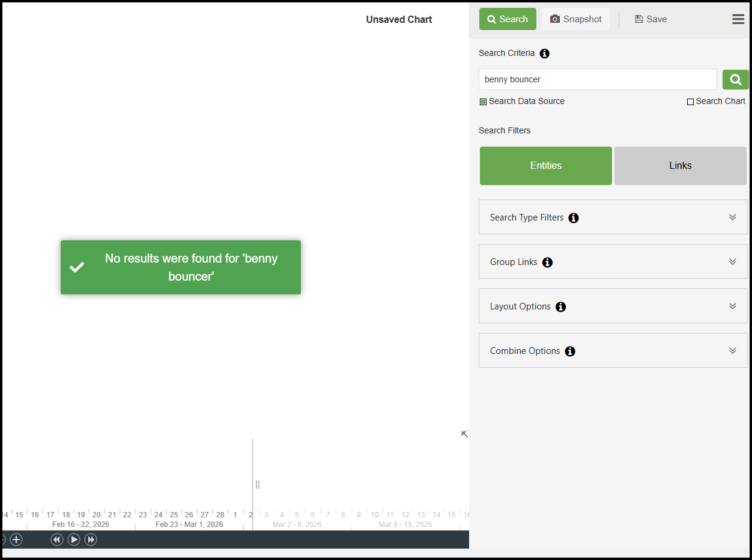Click the Layout Options info icon

click(560, 307)
